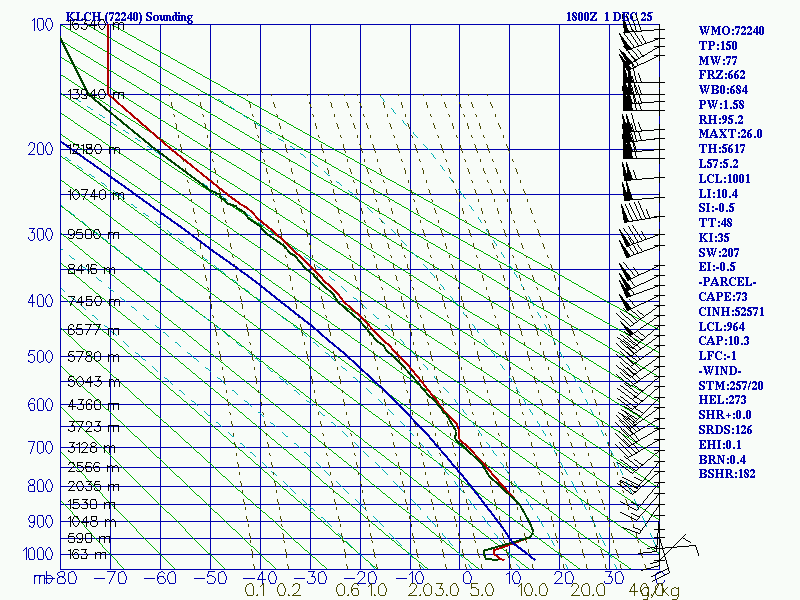Select the '10740 m' height label
Viewport: 800px width, 600px height.
96,195
